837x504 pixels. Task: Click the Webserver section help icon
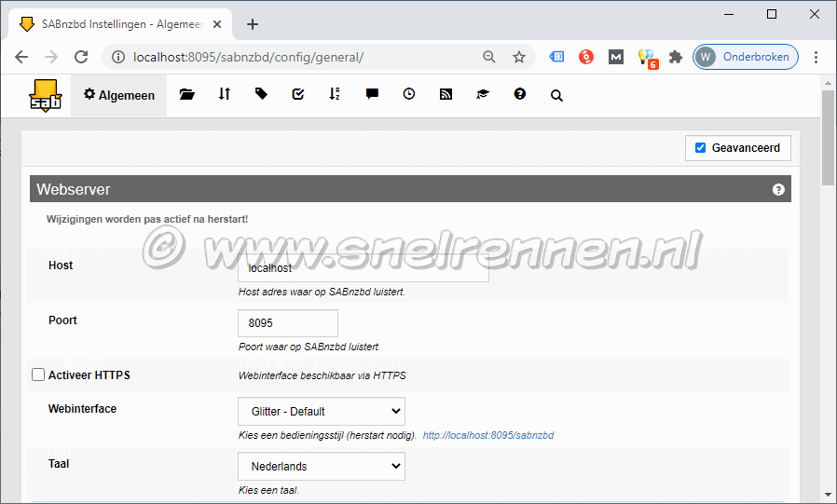coord(778,189)
